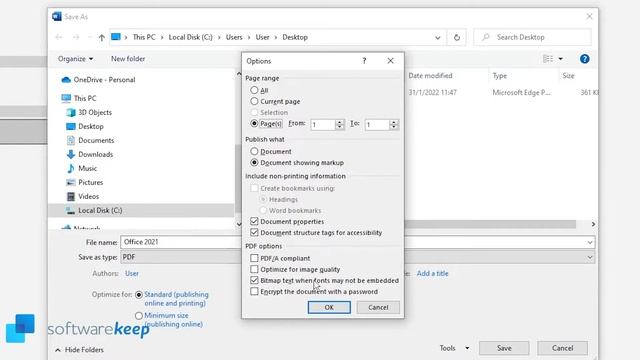Click the Search Desktop field
640x360 pixels.
coord(532,37)
